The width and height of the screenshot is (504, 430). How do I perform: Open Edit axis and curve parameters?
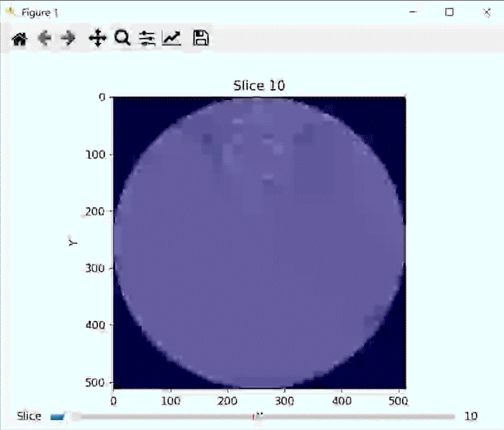click(x=171, y=38)
